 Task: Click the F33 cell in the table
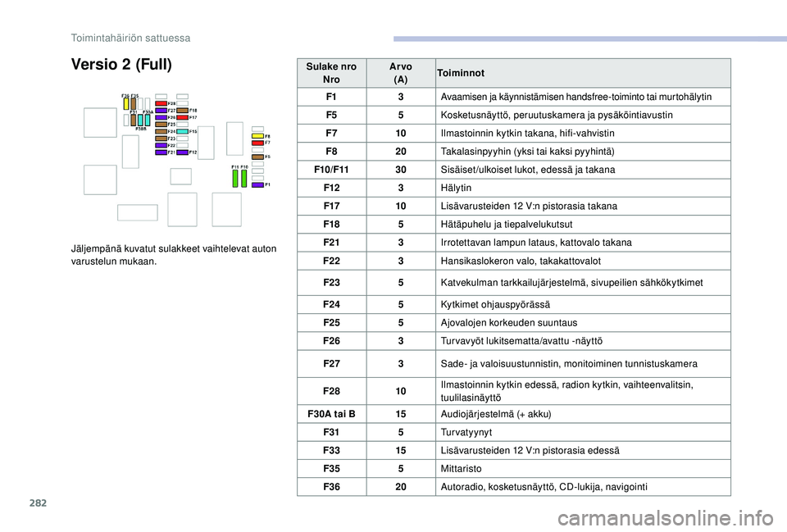[331, 450]
